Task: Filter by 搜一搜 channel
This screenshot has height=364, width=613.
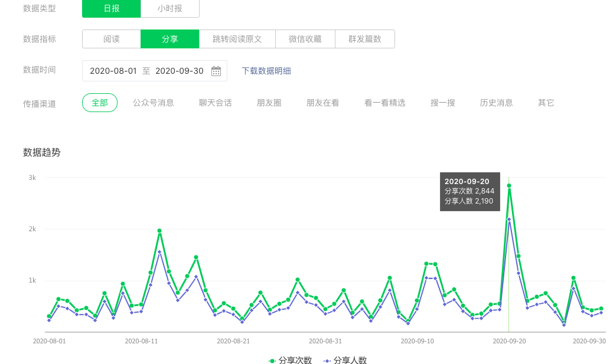Action: click(442, 103)
